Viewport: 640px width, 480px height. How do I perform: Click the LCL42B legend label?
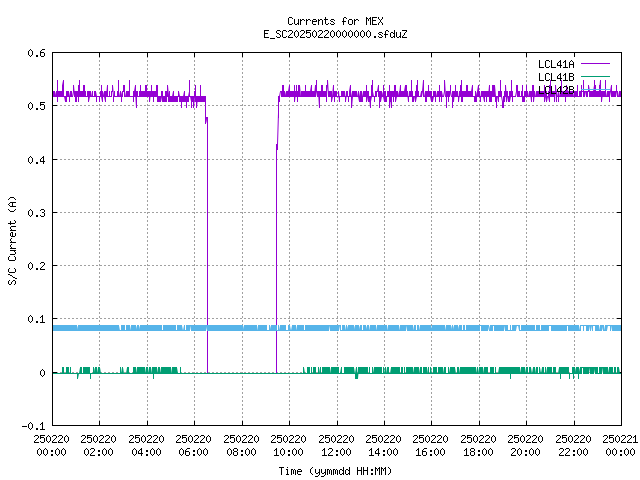click(x=556, y=90)
